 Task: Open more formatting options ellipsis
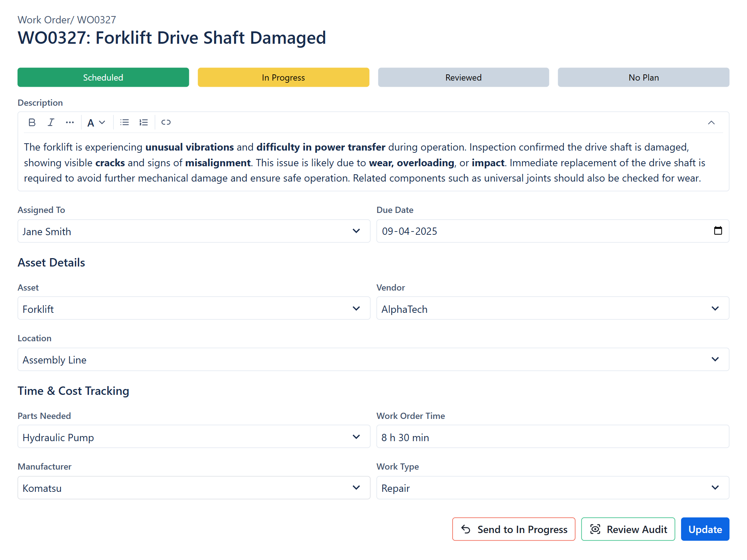tap(70, 122)
